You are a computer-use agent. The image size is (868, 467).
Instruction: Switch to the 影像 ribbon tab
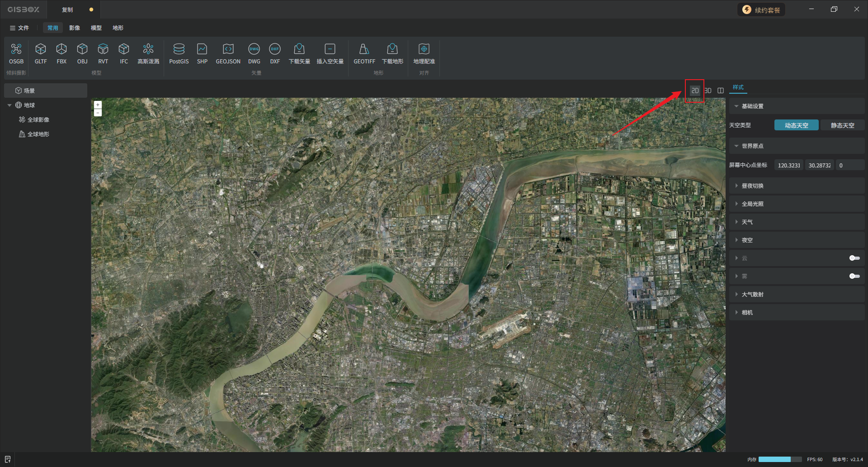tap(75, 28)
